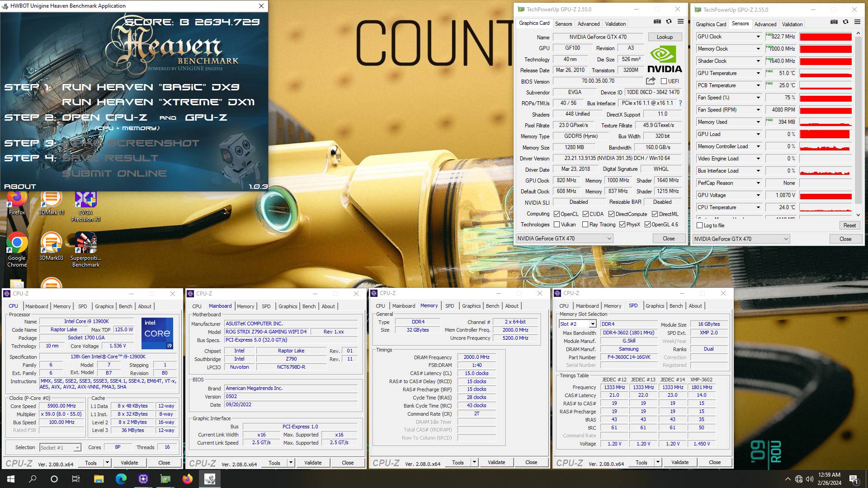Switch to Advanced tab in GPU-Z Graphics Card window
This screenshot has height=488, width=868.
click(588, 24)
